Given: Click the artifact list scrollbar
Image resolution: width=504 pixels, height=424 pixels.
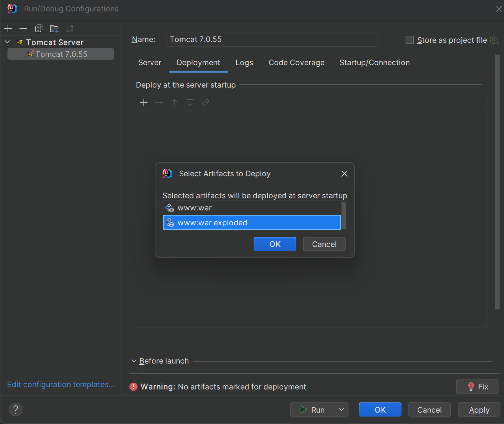Looking at the screenshot, I should (x=344, y=216).
